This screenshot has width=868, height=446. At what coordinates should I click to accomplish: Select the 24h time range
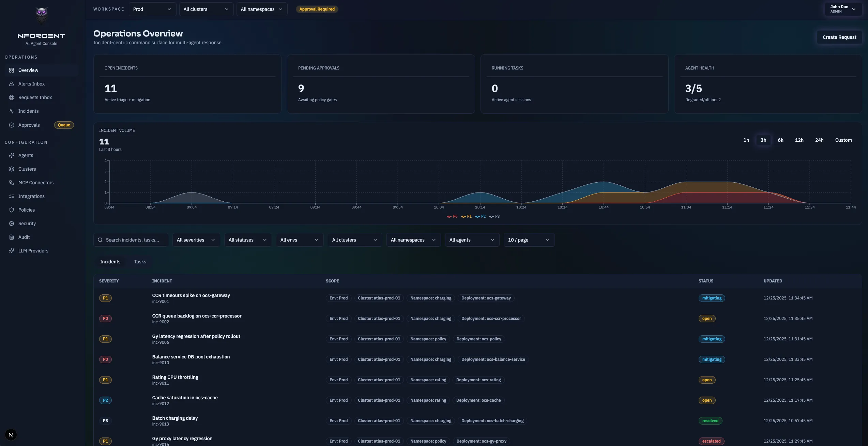820,140
